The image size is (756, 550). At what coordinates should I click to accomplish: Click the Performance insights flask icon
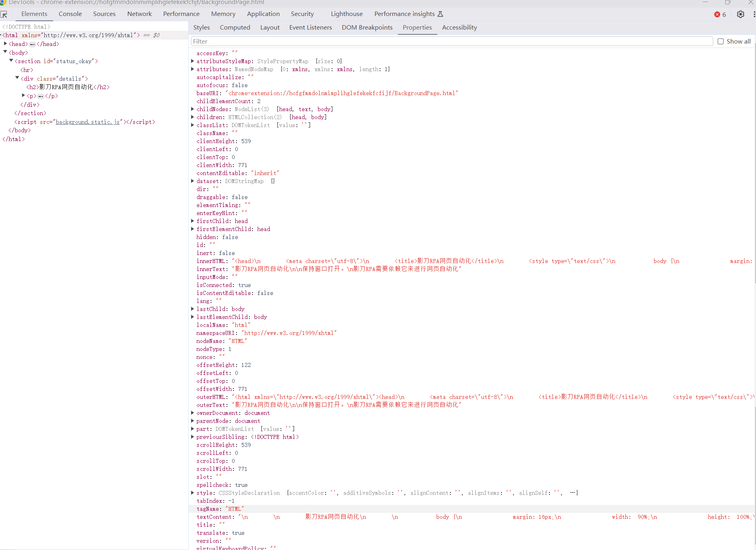[440, 14]
